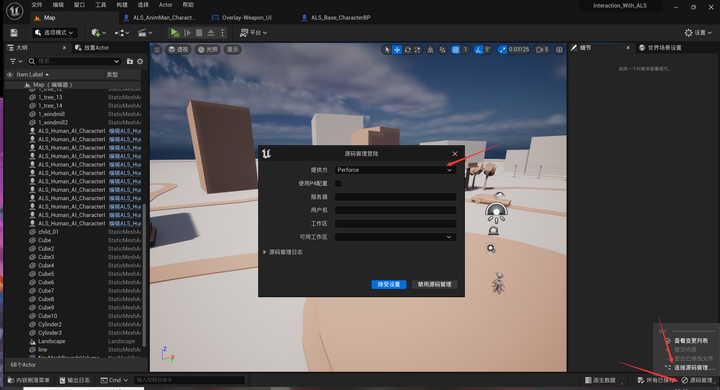Open the Actor menu

click(165, 5)
